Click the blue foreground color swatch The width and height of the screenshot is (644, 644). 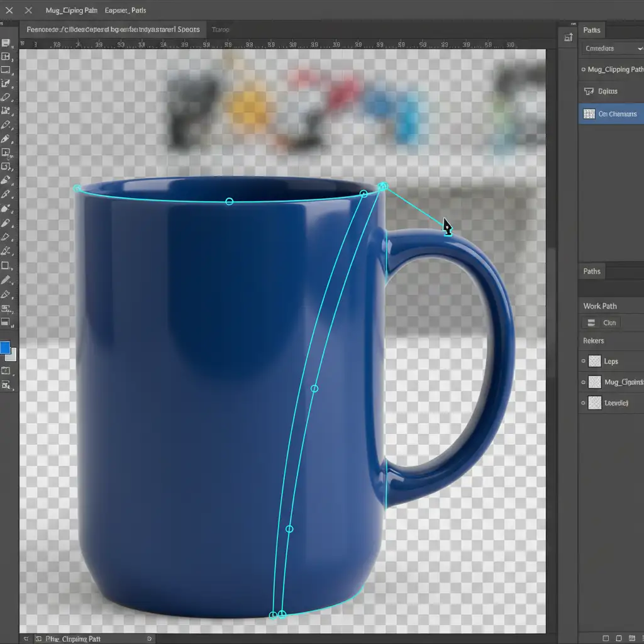click(x=5, y=348)
